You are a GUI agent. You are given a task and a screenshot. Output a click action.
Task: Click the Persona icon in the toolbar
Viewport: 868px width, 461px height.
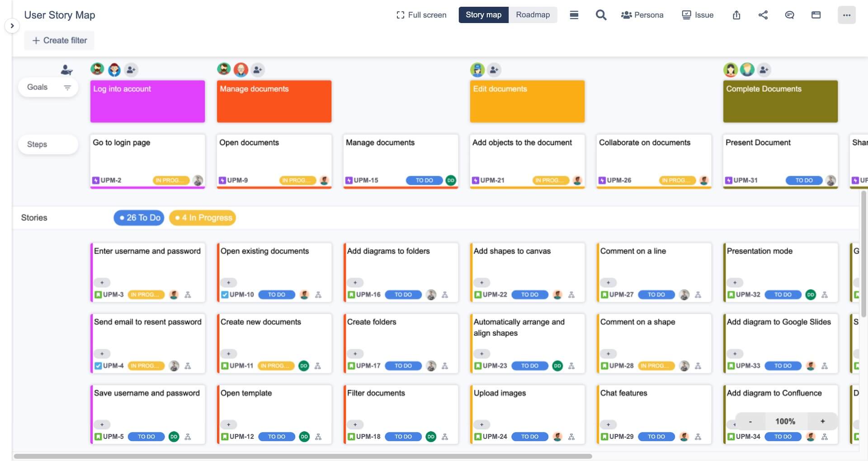[x=626, y=15]
